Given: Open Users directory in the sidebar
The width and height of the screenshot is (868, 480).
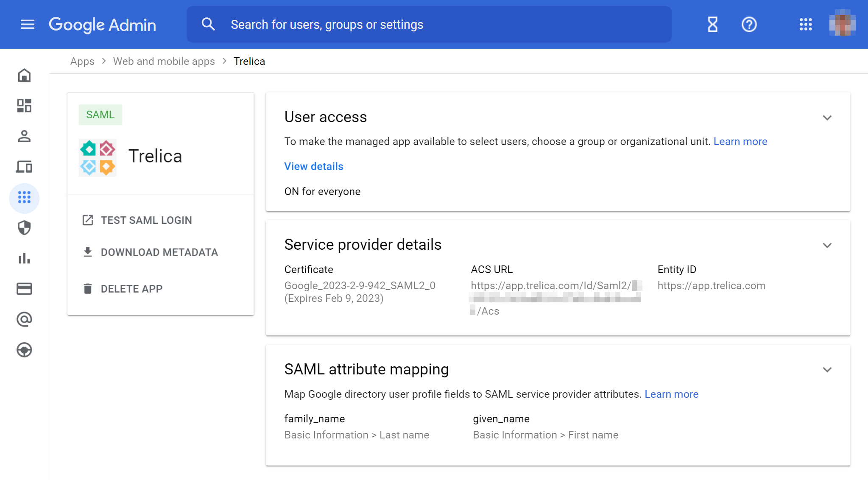Looking at the screenshot, I should click(x=24, y=136).
